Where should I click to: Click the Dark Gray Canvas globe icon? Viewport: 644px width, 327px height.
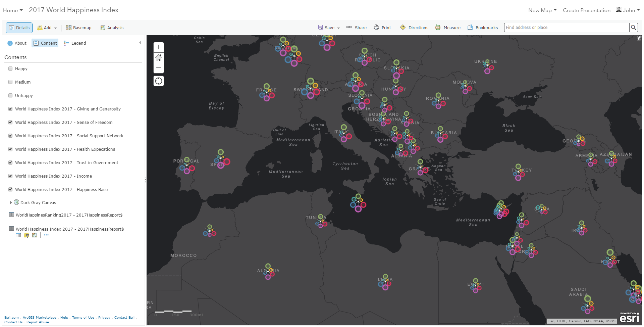pyautogui.click(x=16, y=202)
